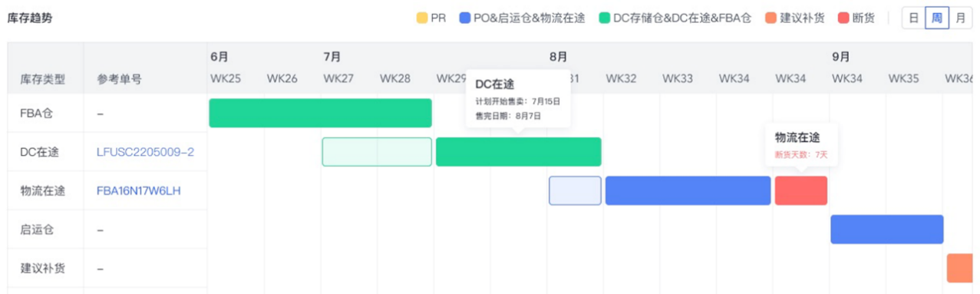
Task: Click the blue PO&启运仓&物流在途 legend swatch
Action: [x=465, y=18]
